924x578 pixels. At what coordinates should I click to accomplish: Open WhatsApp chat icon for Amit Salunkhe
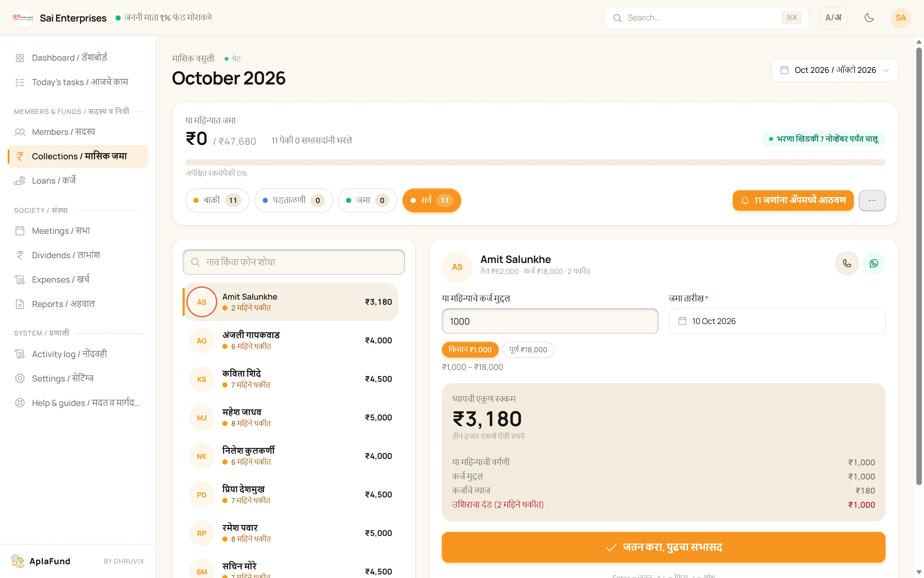point(874,263)
